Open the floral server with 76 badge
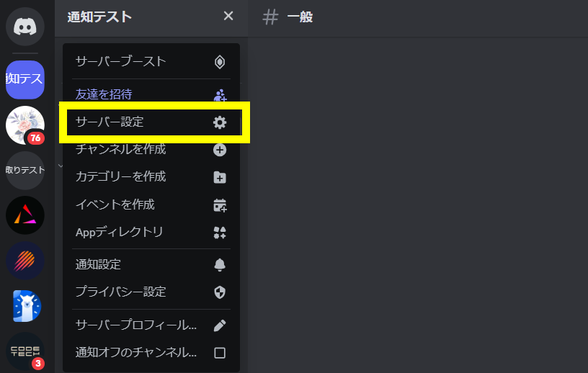Screen dimensions: 588x373 (x=25, y=125)
